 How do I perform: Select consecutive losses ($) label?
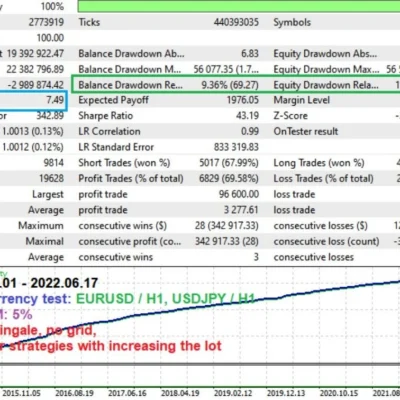click(320, 226)
